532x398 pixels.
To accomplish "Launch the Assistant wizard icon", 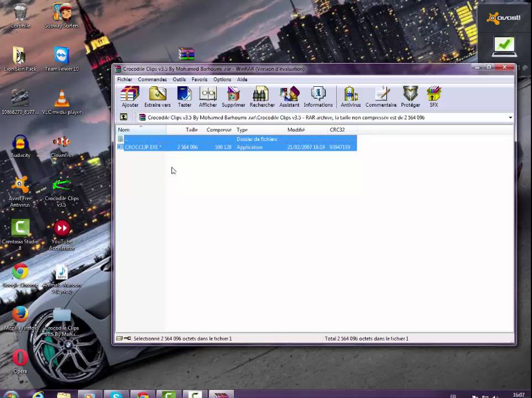I will click(x=289, y=97).
